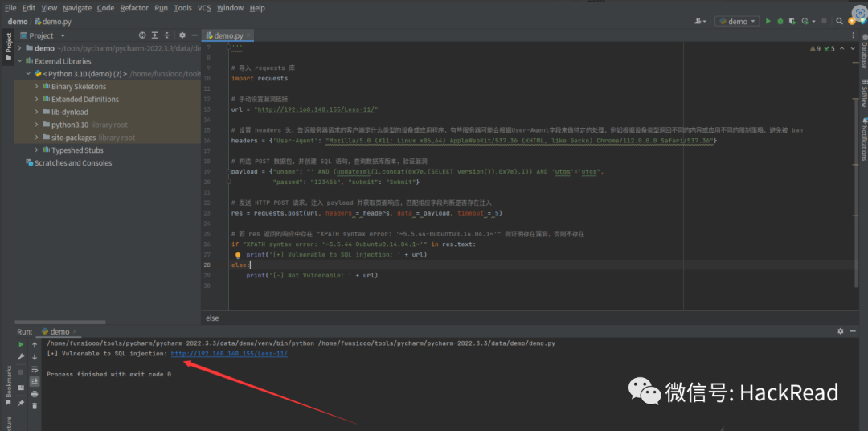Expand the lib-dynload folder
Image resolution: width=868 pixels, height=431 pixels.
tap(36, 112)
